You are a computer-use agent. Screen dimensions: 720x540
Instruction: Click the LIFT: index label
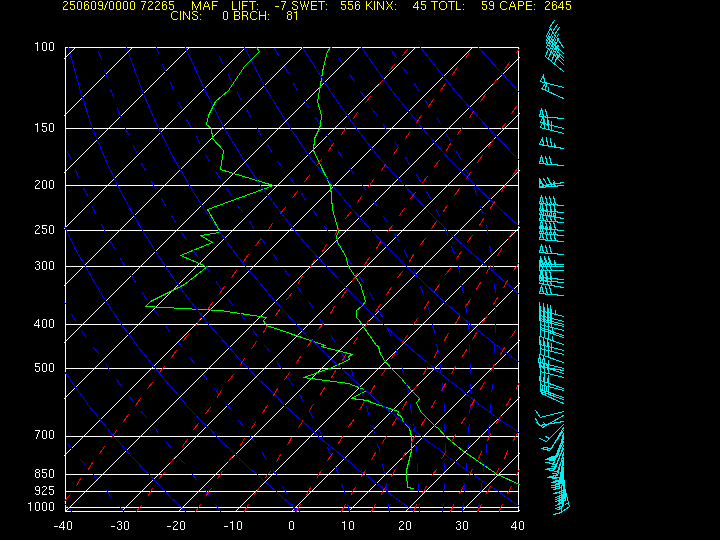pyautogui.click(x=245, y=6)
